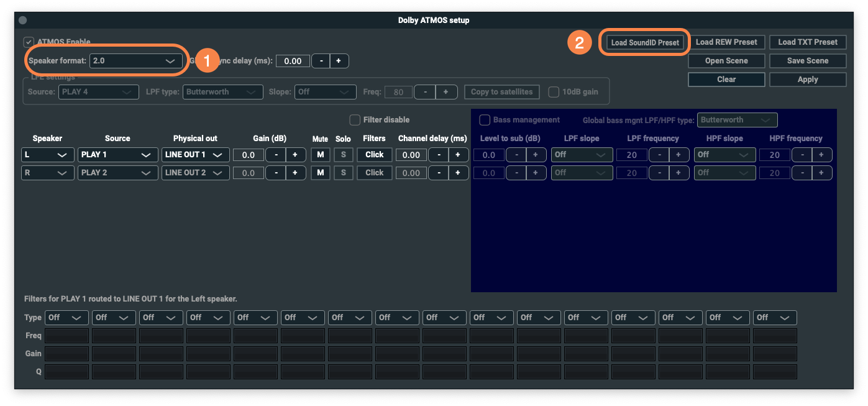Viewport: 868px width, 406px height.
Task: Click the Filters button for L speaker
Action: [375, 155]
